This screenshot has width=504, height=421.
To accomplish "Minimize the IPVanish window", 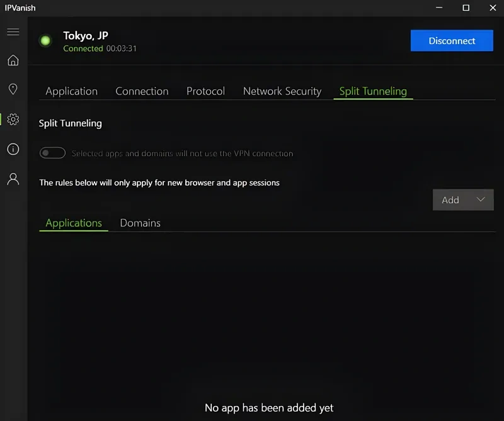I will 439,8.
